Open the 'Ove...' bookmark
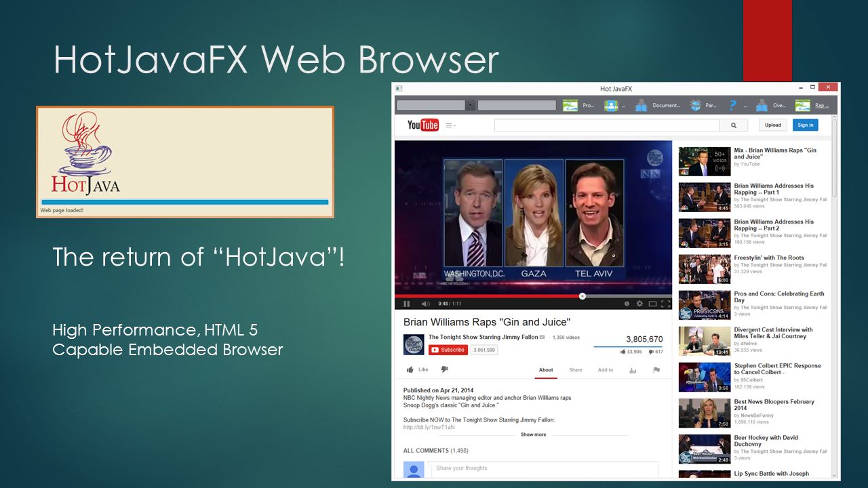868x488 pixels. point(770,105)
